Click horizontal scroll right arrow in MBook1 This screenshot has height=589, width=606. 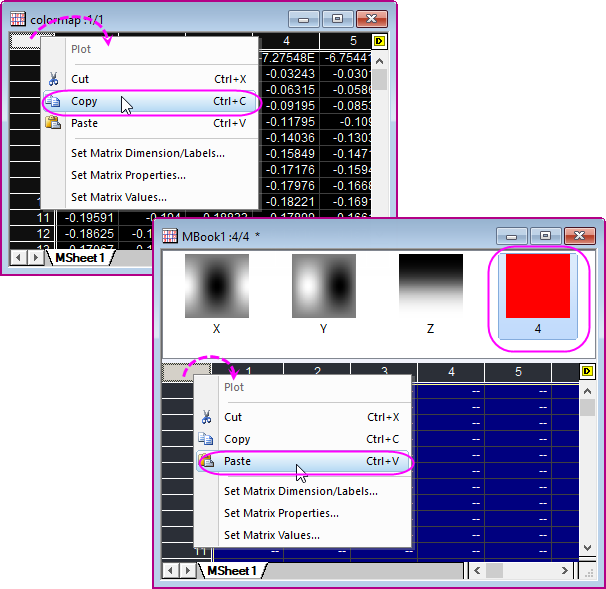(565, 570)
